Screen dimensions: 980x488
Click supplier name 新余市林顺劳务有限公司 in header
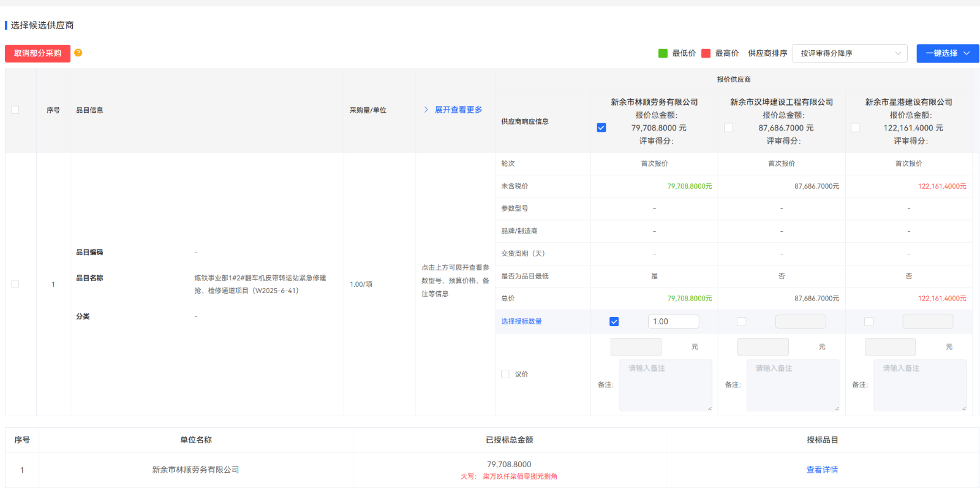tap(654, 102)
